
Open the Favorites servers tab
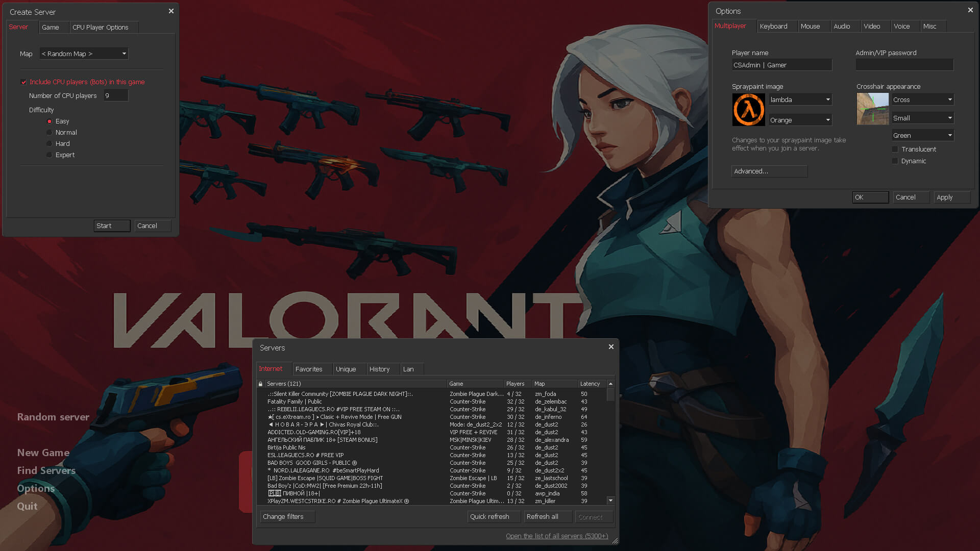click(309, 369)
